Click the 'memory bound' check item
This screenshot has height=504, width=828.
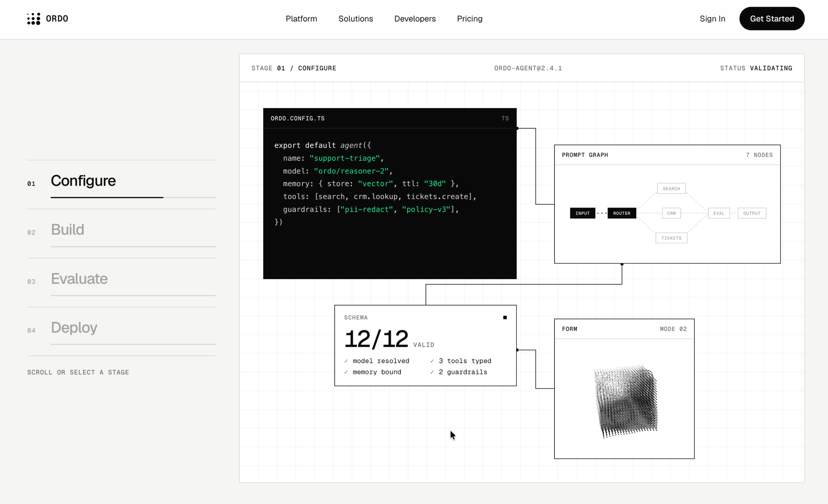373,372
